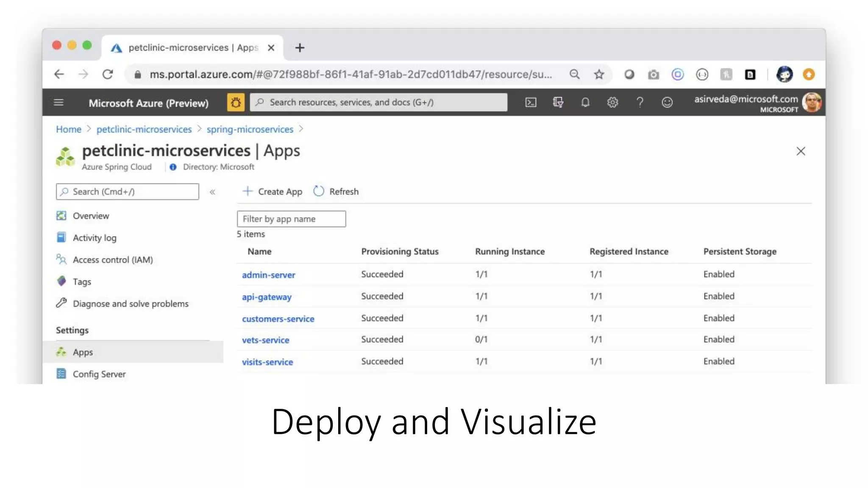Open the help question mark icon
Viewport: 868px width, 488px height.
click(x=640, y=103)
